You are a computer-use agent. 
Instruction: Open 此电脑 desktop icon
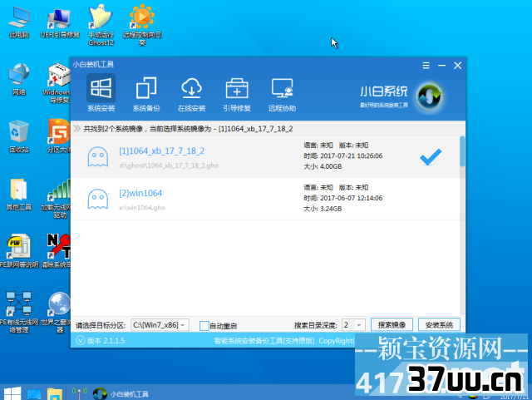tap(19, 22)
